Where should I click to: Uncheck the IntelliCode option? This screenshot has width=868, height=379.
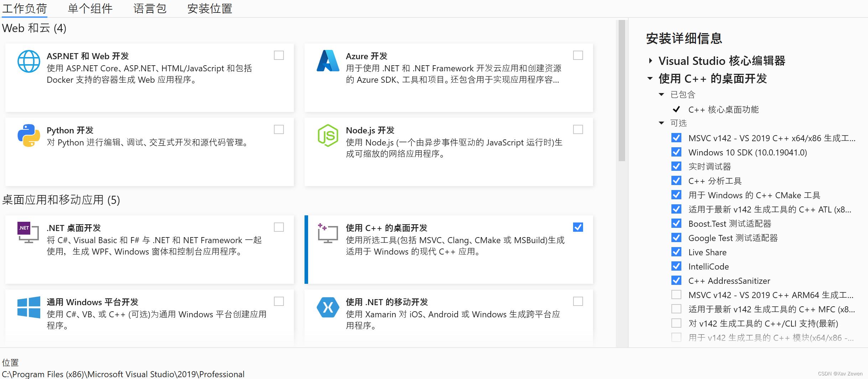[x=676, y=266]
